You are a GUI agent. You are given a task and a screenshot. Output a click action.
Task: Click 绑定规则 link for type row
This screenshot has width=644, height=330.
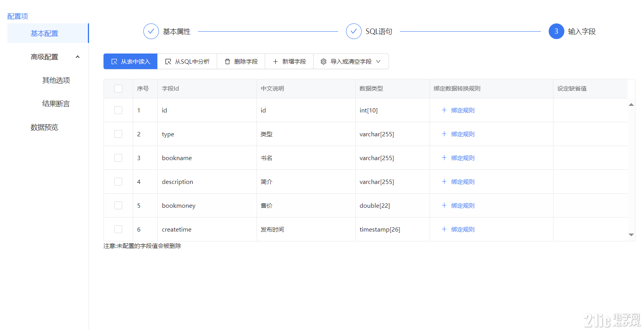[x=463, y=134]
